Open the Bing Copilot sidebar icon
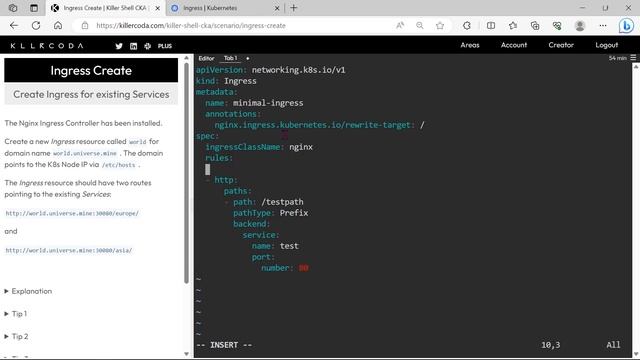 tap(626, 26)
